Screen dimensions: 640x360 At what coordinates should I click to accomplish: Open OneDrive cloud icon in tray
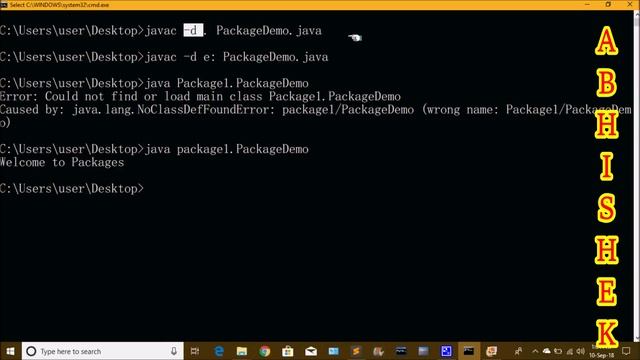pos(547,351)
